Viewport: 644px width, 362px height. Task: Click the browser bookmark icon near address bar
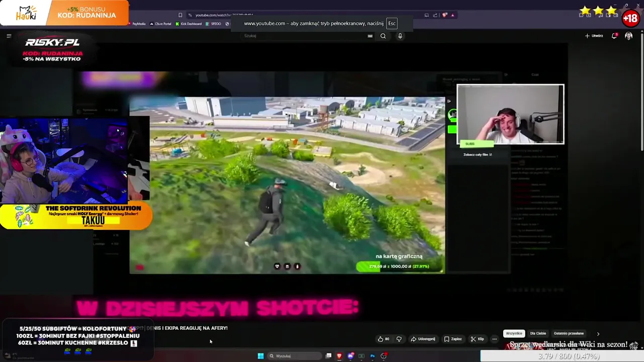point(180,15)
